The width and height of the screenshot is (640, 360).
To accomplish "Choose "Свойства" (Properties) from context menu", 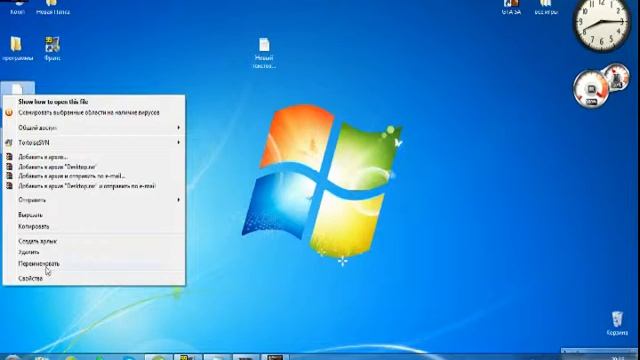I will click(94, 278).
